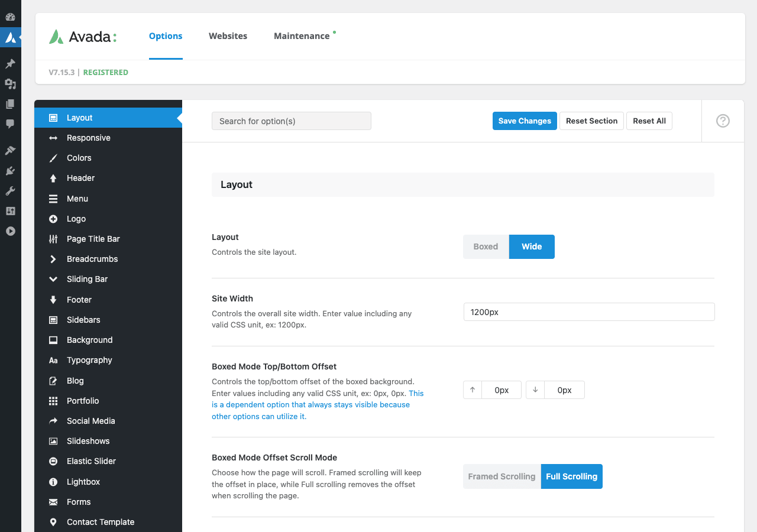Click the wrench Tools icon in admin sidebar
757x532 pixels.
[x=11, y=191]
